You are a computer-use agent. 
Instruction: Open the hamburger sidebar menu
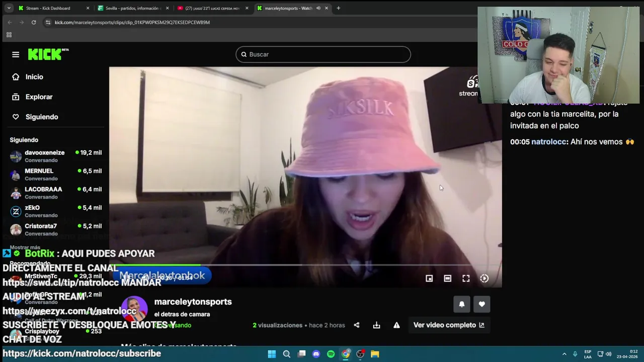click(16, 54)
